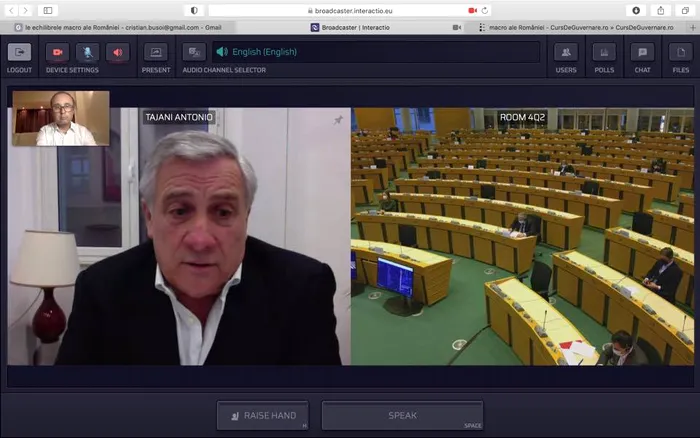
Task: Click the Speak button
Action: click(402, 415)
